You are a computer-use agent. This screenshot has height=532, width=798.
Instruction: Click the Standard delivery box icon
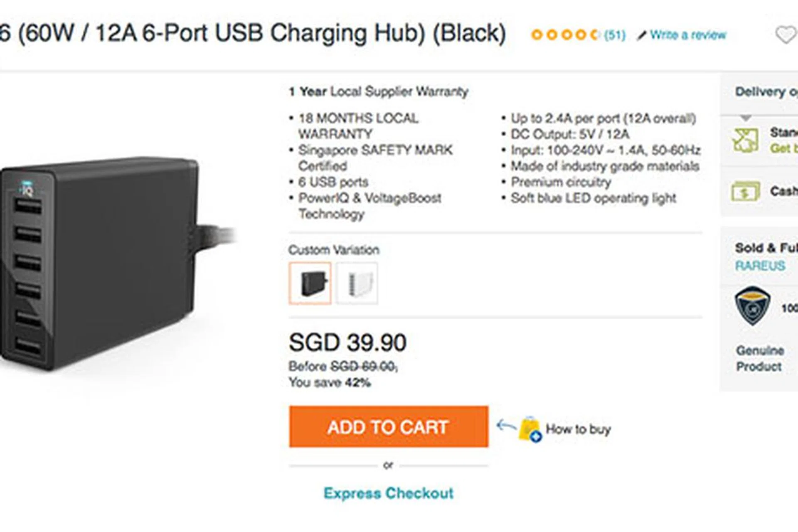click(745, 140)
